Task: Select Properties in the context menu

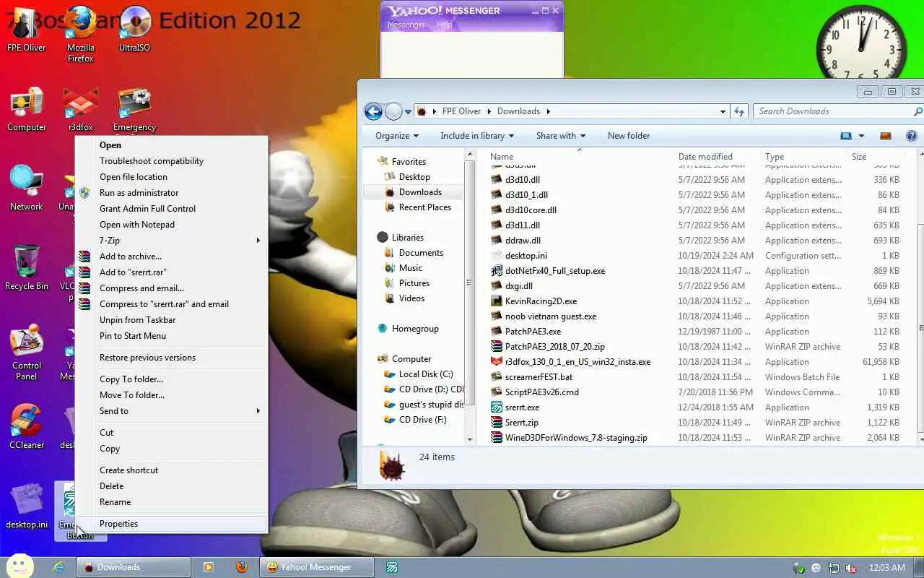Action: pyautogui.click(x=171, y=524)
